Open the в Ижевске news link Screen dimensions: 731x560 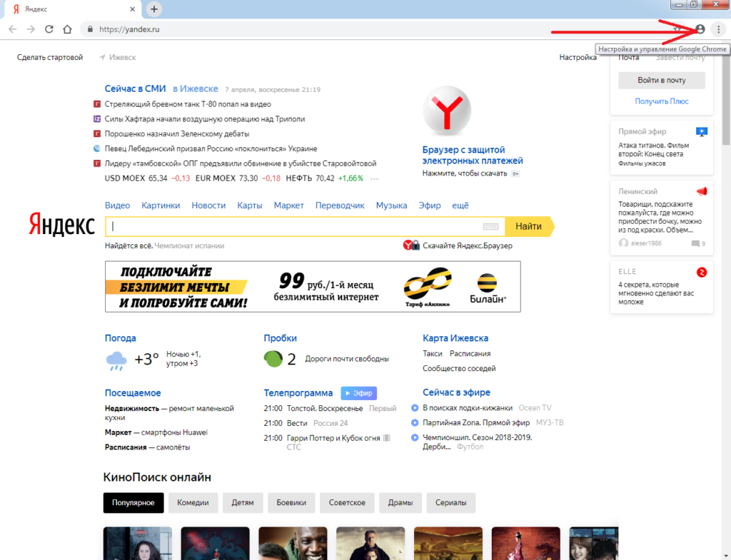[x=196, y=89]
